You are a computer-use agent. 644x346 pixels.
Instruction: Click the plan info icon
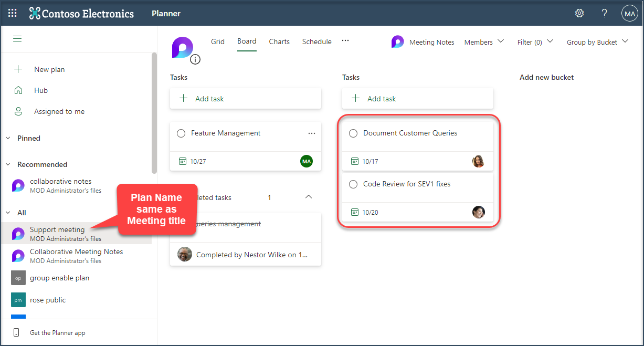pyautogui.click(x=195, y=59)
